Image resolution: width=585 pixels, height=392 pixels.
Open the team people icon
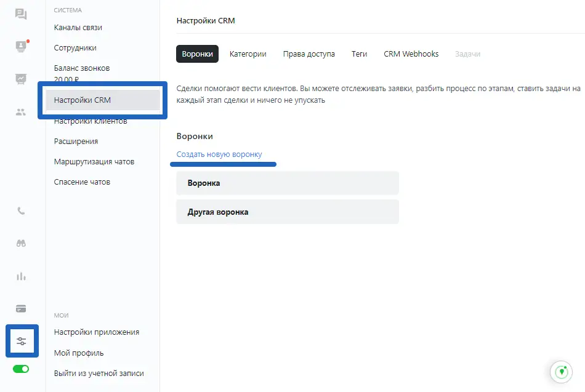(x=21, y=112)
